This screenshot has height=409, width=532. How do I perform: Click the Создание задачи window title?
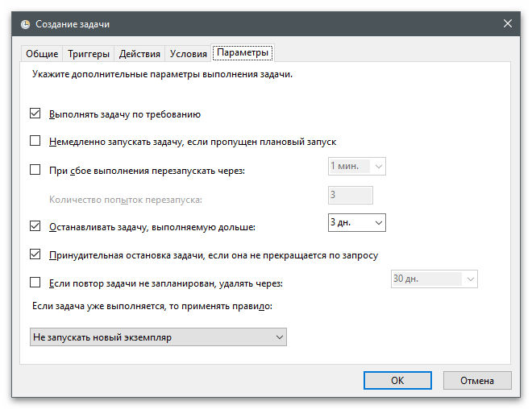tap(73, 24)
